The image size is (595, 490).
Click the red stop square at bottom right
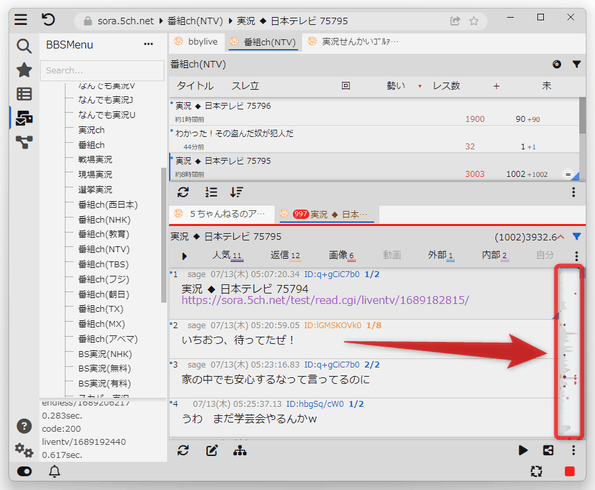(x=570, y=471)
